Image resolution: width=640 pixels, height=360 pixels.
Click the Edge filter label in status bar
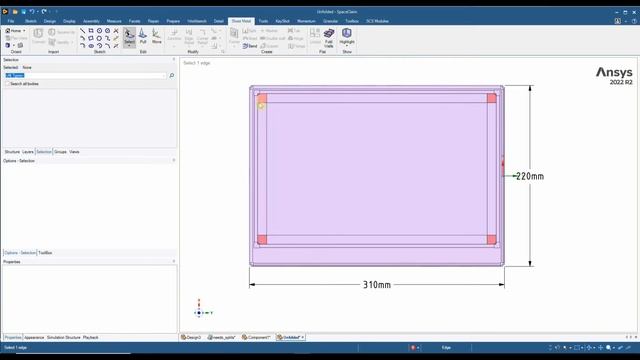click(x=446, y=348)
